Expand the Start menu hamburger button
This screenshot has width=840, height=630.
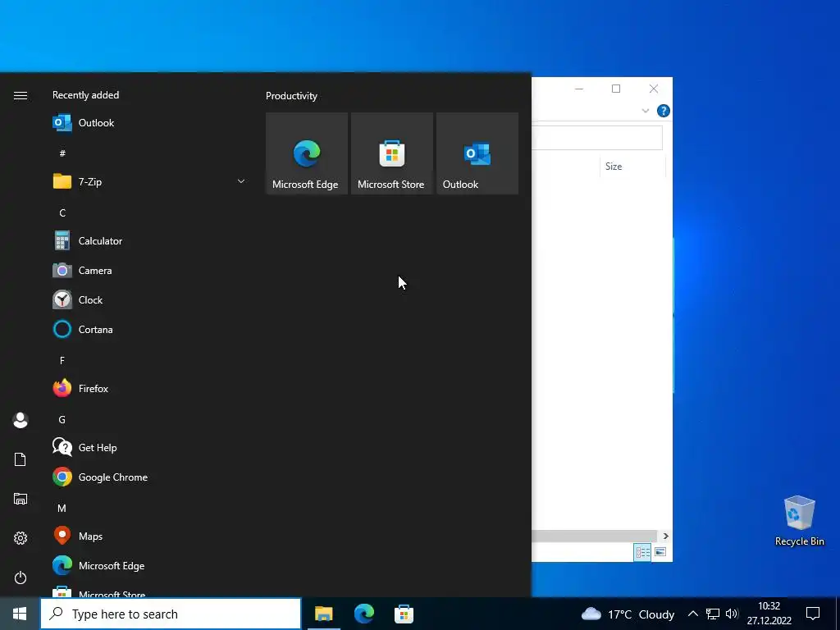21,95
